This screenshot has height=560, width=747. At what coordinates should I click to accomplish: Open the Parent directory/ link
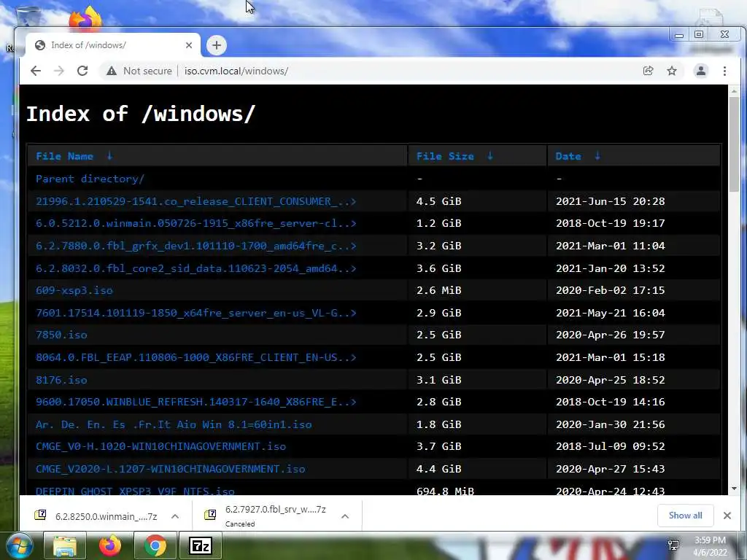coord(90,179)
